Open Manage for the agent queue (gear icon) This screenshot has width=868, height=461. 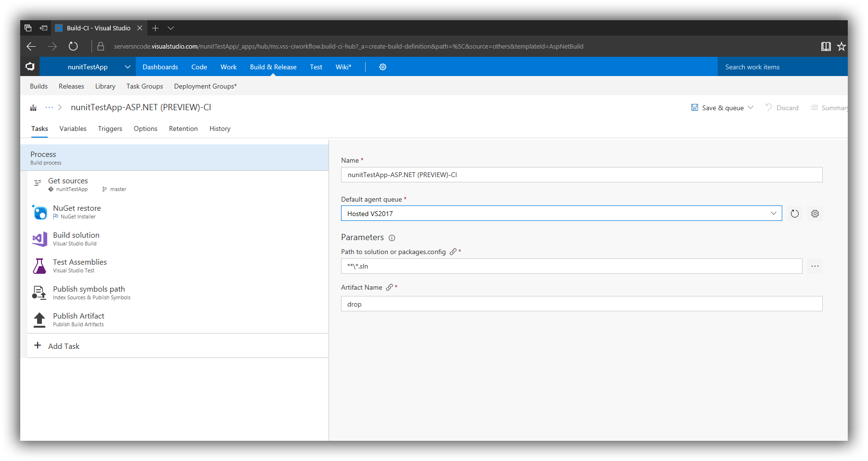(815, 214)
